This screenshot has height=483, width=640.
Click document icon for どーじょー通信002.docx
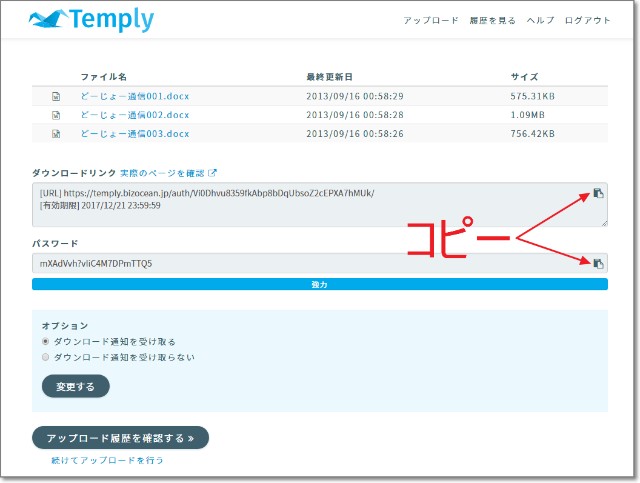tap(56, 115)
